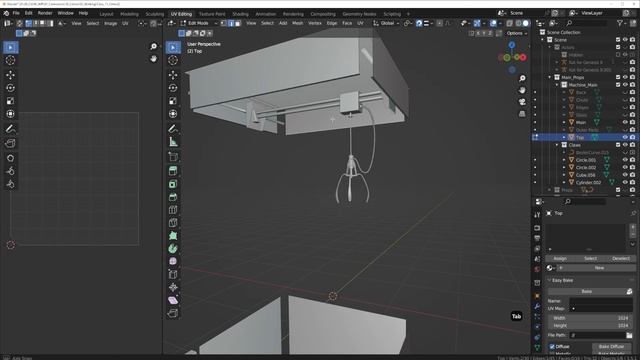Viewport: 640px width, 360px height.
Task: Select the Poly Build tool
Action: point(173,236)
